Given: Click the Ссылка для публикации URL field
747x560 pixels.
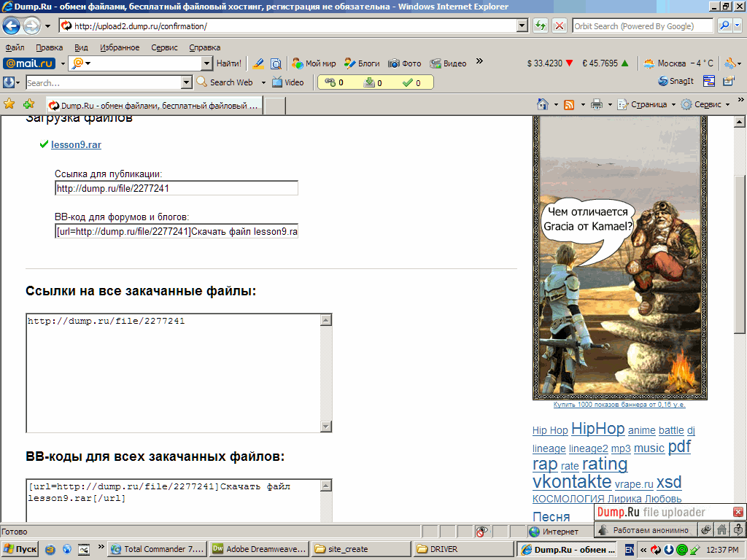Looking at the screenshot, I should (177, 188).
